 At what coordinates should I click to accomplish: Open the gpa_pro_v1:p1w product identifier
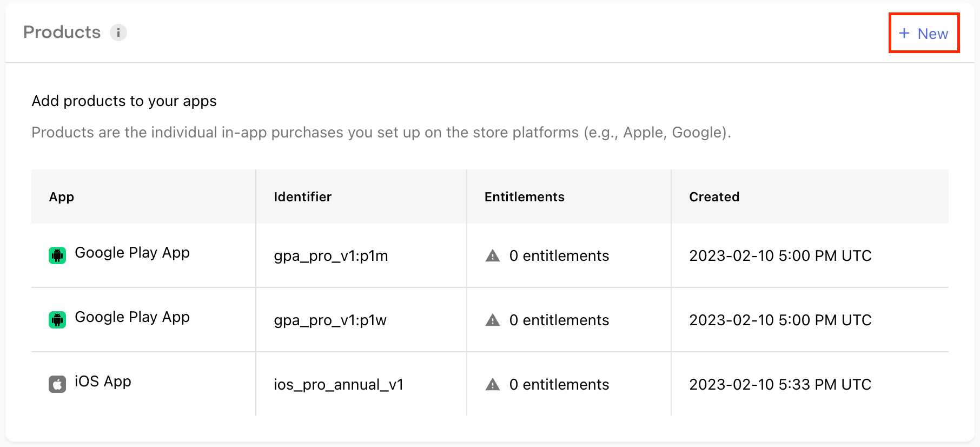click(x=330, y=320)
